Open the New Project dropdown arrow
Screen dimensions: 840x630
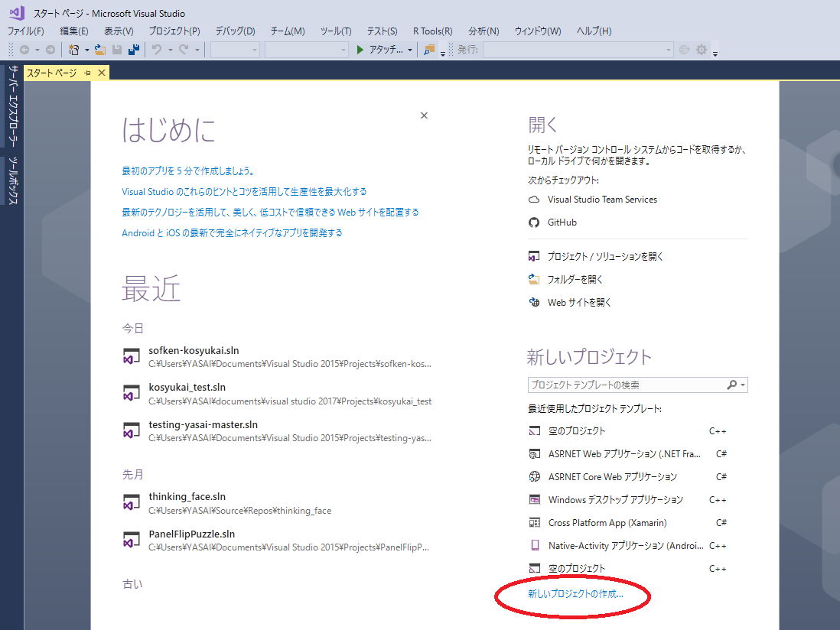point(86,50)
